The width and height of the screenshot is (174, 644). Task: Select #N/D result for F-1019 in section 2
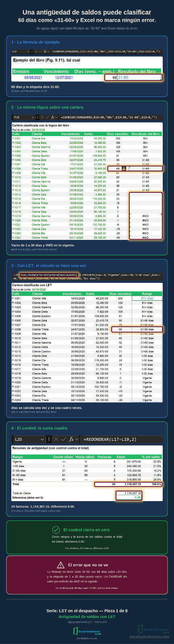coord(145,216)
